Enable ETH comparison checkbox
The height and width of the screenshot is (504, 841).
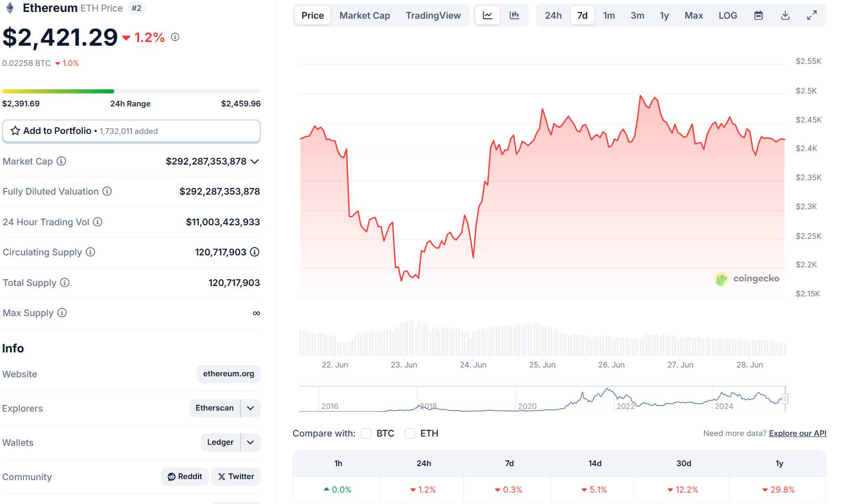coord(410,433)
